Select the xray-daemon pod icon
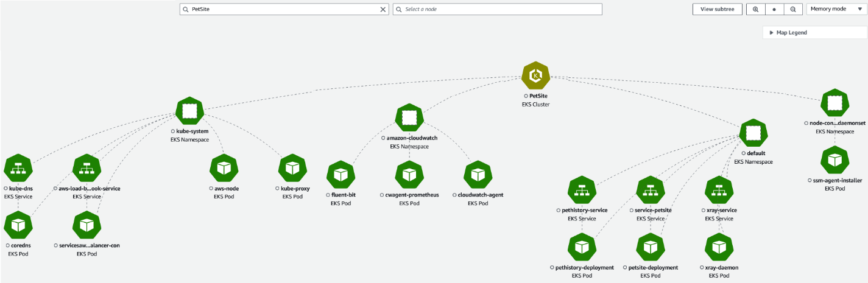This screenshot has width=868, height=283. 719,248
